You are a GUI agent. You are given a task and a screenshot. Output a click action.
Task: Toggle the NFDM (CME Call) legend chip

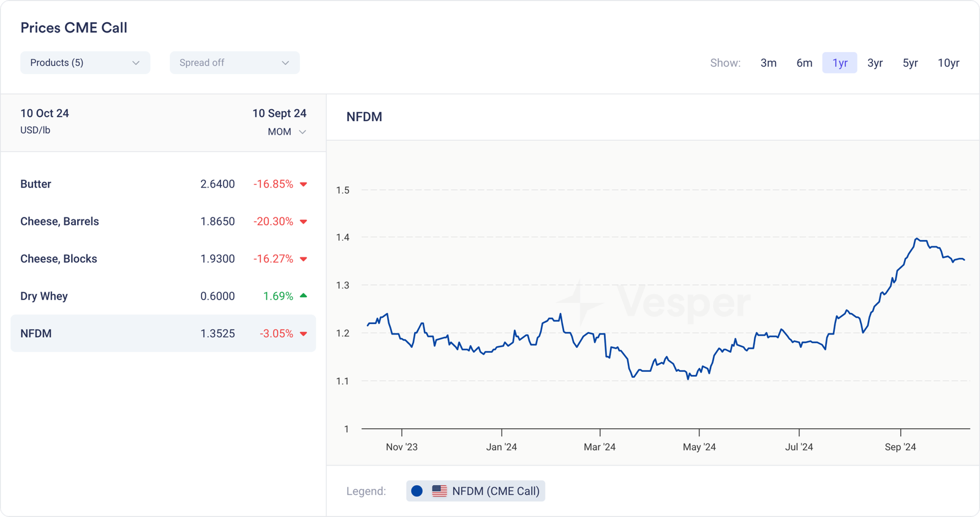476,491
